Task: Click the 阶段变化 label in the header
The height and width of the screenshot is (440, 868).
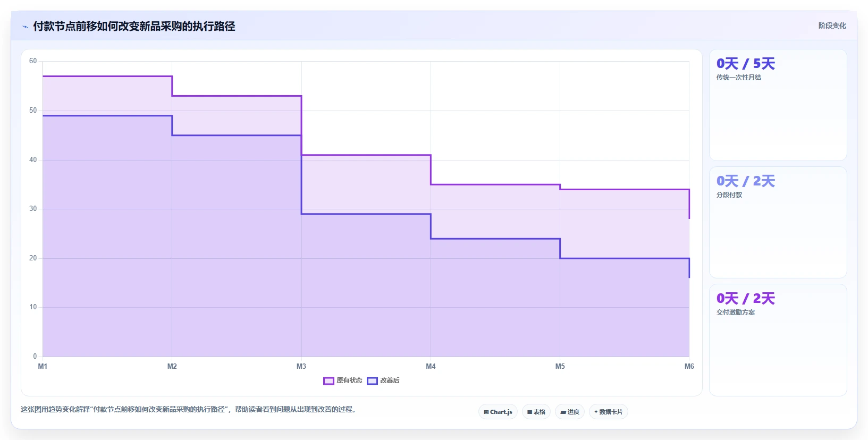Action: coord(832,26)
